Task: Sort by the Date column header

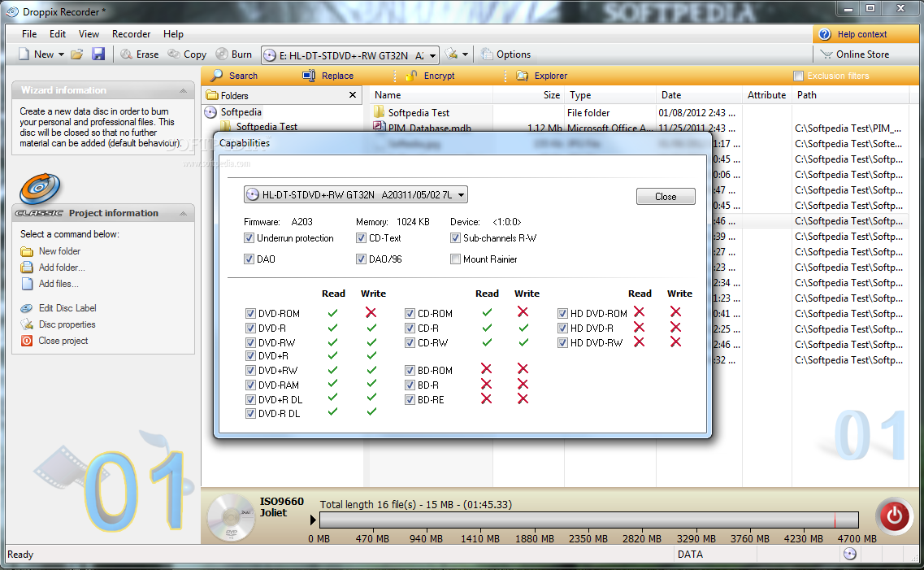Action: (x=699, y=95)
